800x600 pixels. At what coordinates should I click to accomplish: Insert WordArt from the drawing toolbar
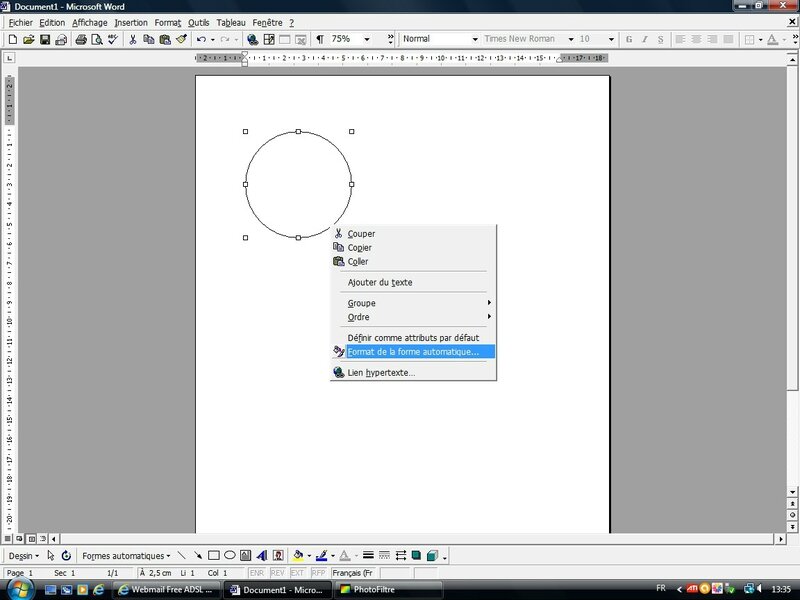click(261, 555)
